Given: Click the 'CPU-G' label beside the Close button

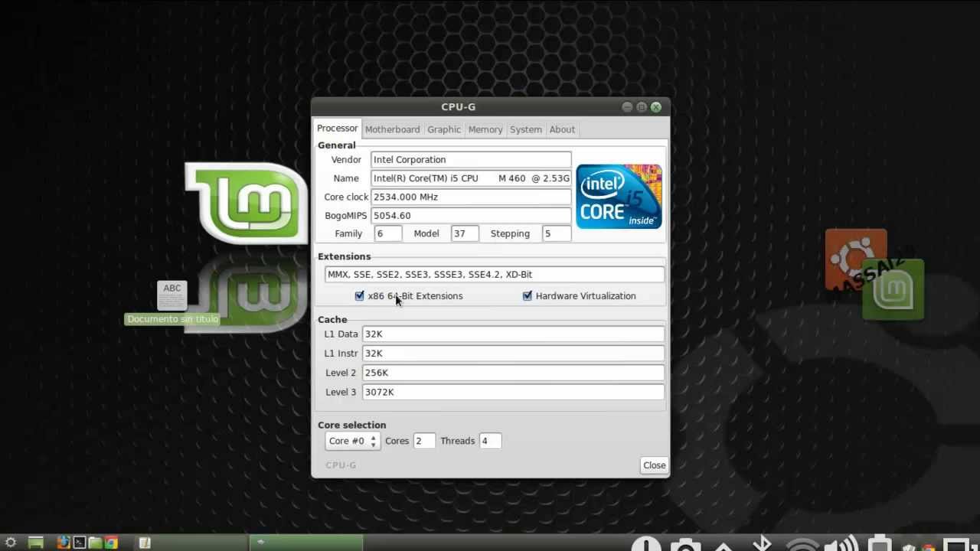Looking at the screenshot, I should pyautogui.click(x=341, y=465).
